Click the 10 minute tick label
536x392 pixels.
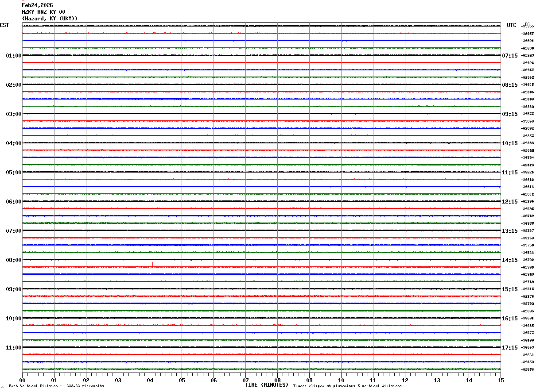pyautogui.click(x=341, y=380)
